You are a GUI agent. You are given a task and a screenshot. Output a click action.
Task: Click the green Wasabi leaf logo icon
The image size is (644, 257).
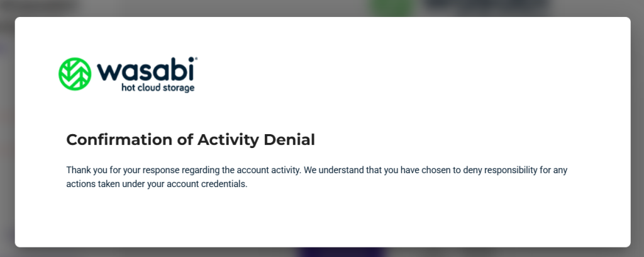click(x=75, y=74)
